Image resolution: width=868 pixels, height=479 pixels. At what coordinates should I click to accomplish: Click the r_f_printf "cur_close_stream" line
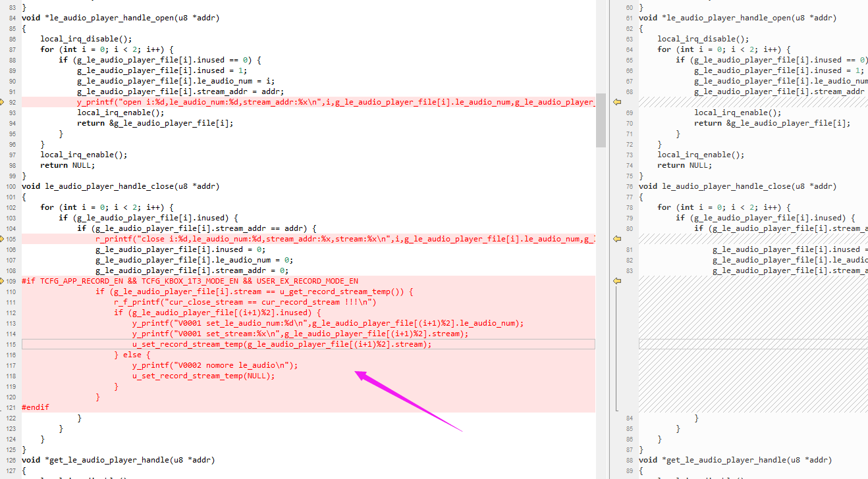(x=244, y=302)
